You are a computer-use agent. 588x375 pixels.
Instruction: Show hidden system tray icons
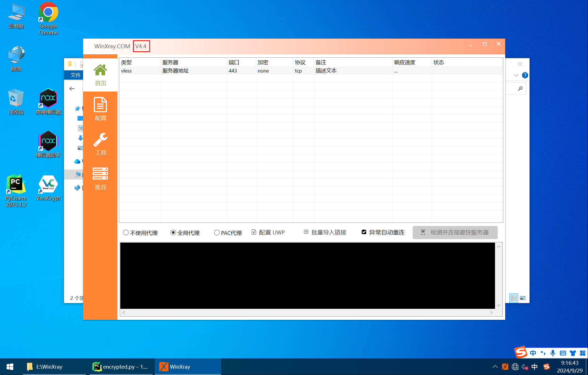pos(495,367)
